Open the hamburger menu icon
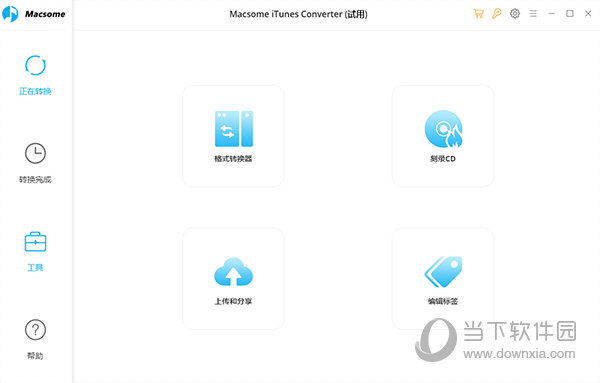Image resolution: width=600 pixels, height=383 pixels. click(533, 14)
